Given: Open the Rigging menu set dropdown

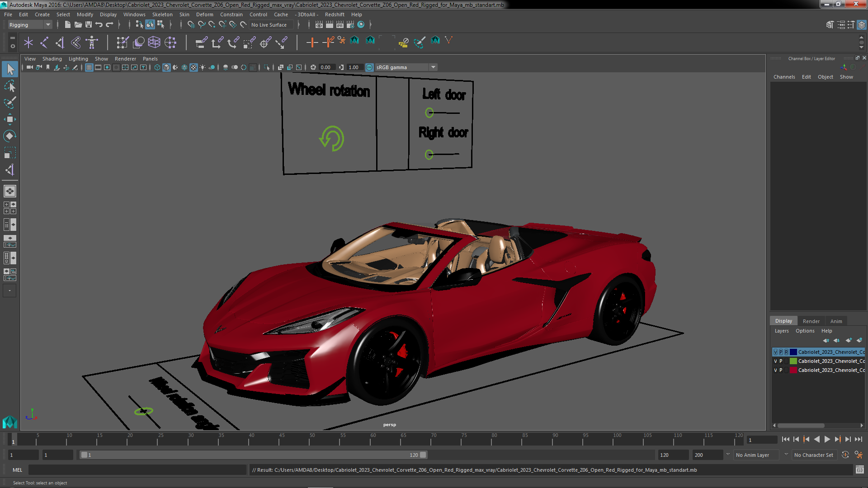Looking at the screenshot, I should tap(30, 25).
